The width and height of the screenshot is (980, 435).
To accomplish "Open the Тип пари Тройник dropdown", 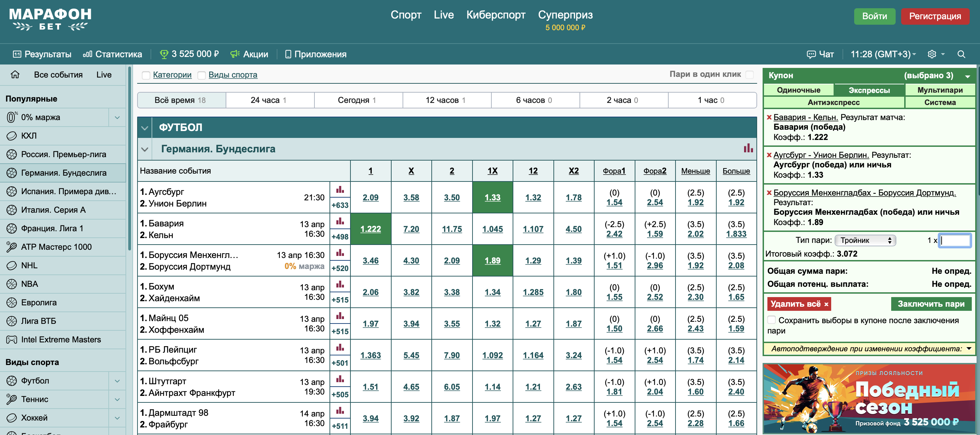I will (x=865, y=240).
